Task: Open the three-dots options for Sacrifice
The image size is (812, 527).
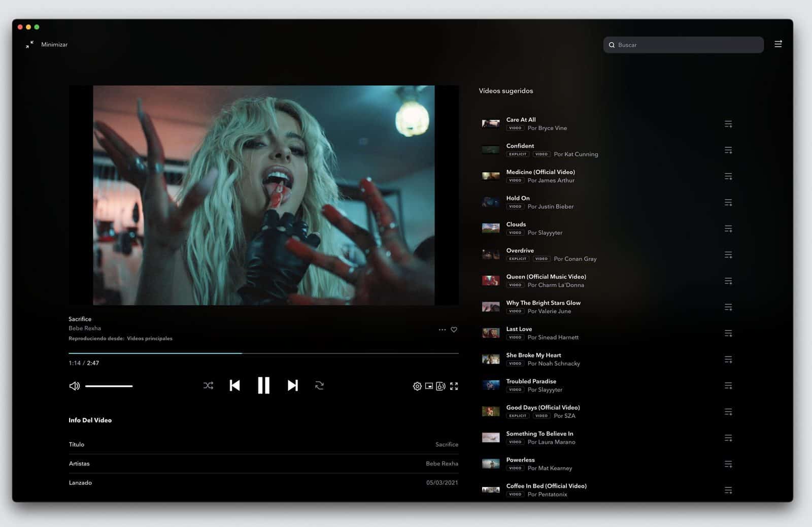Action: 442,330
